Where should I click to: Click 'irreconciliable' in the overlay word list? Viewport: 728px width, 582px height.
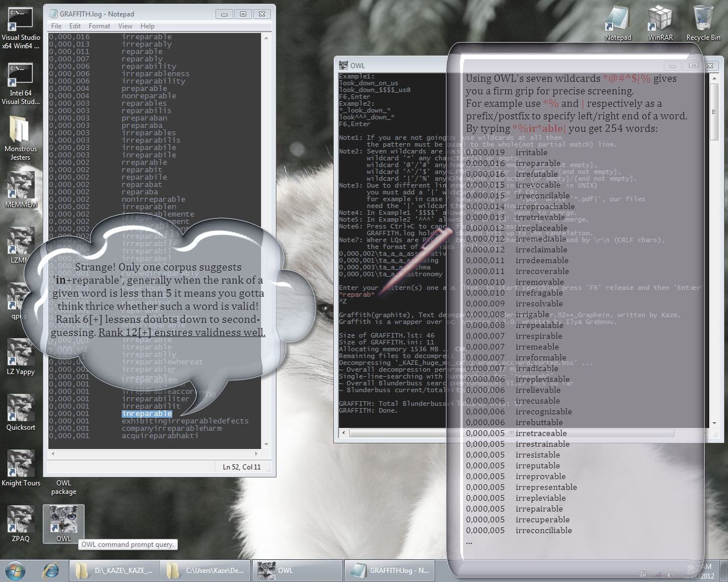pyautogui.click(x=544, y=530)
